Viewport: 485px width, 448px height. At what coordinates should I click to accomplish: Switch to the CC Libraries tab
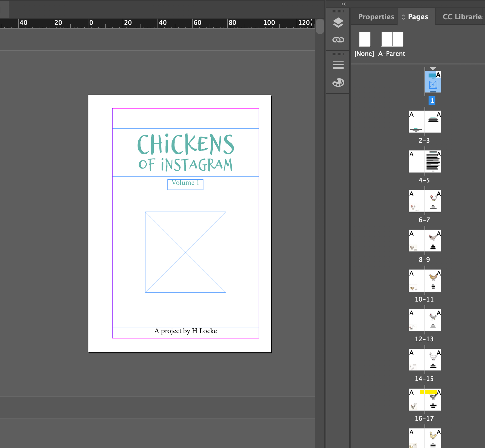click(462, 17)
